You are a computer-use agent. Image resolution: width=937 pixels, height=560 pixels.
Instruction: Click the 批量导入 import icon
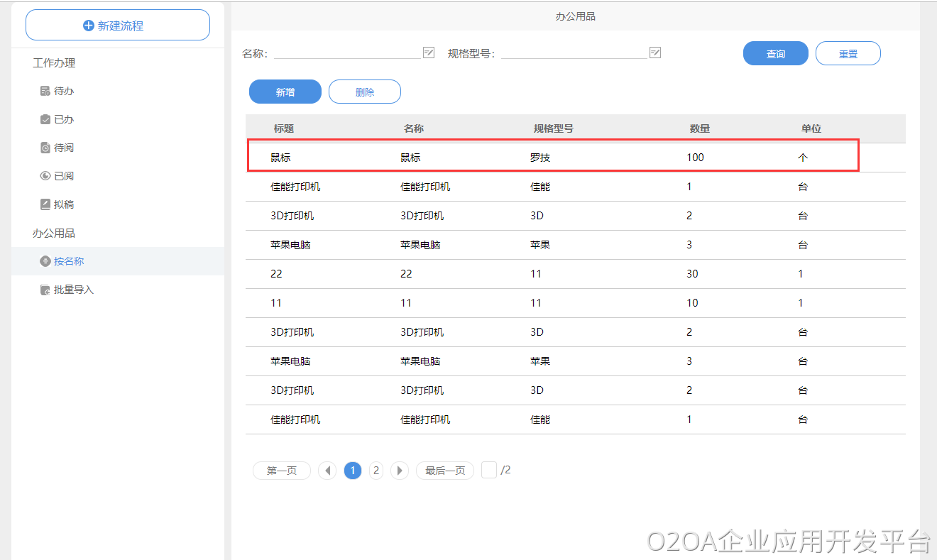[45, 290]
